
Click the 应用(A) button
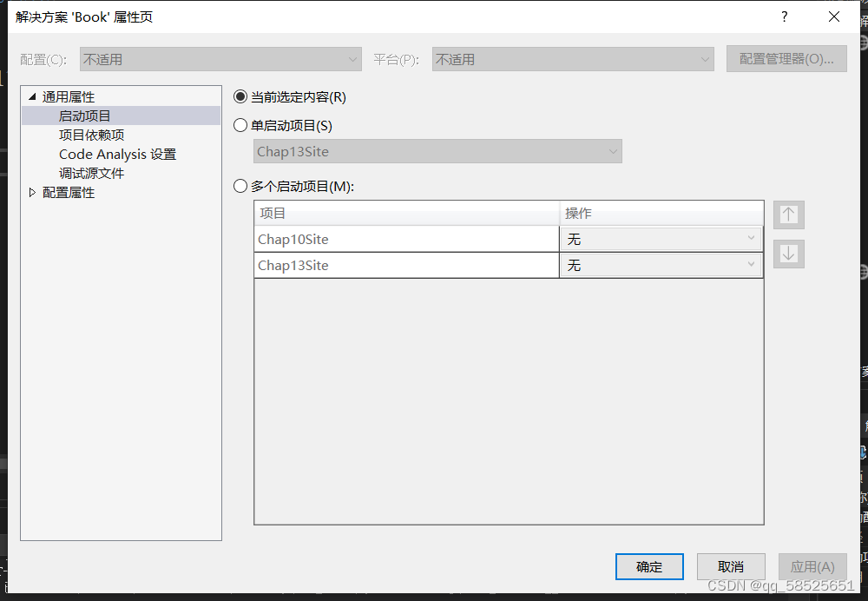point(812,566)
